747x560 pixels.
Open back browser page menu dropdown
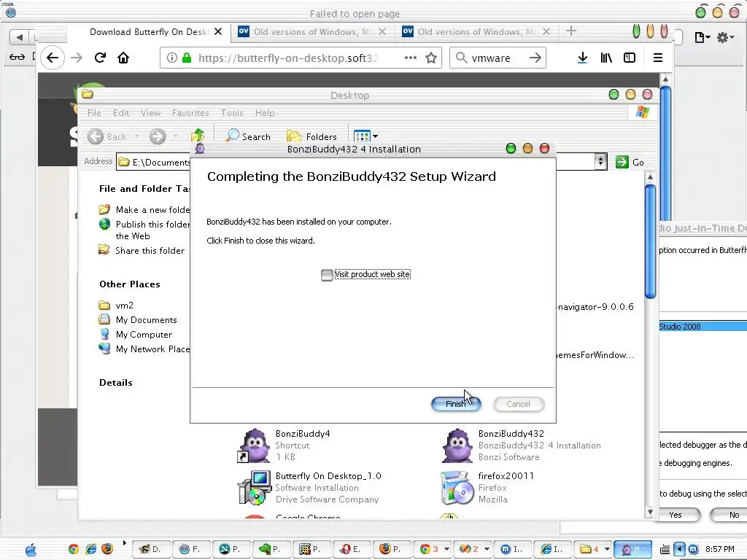(703, 37)
